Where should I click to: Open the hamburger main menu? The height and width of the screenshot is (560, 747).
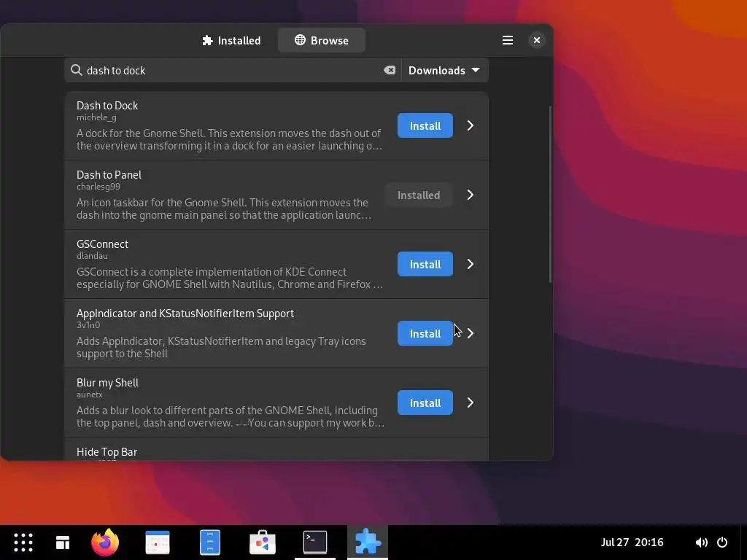point(508,41)
